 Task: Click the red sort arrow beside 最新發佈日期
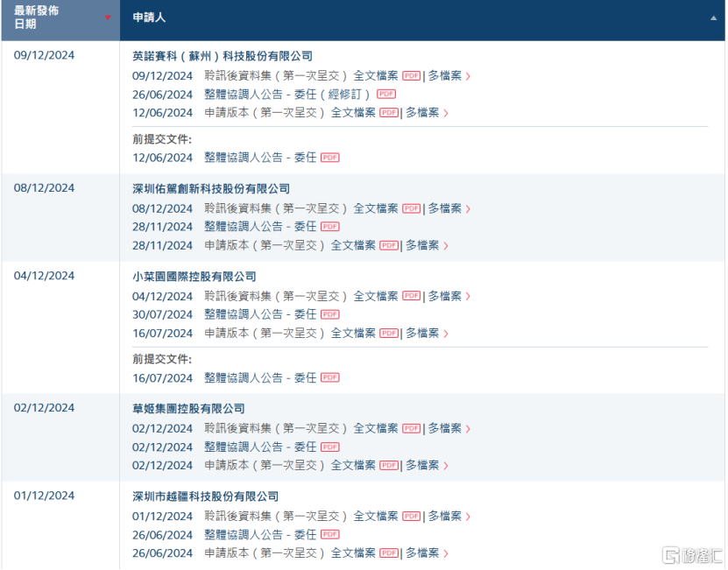pos(108,18)
